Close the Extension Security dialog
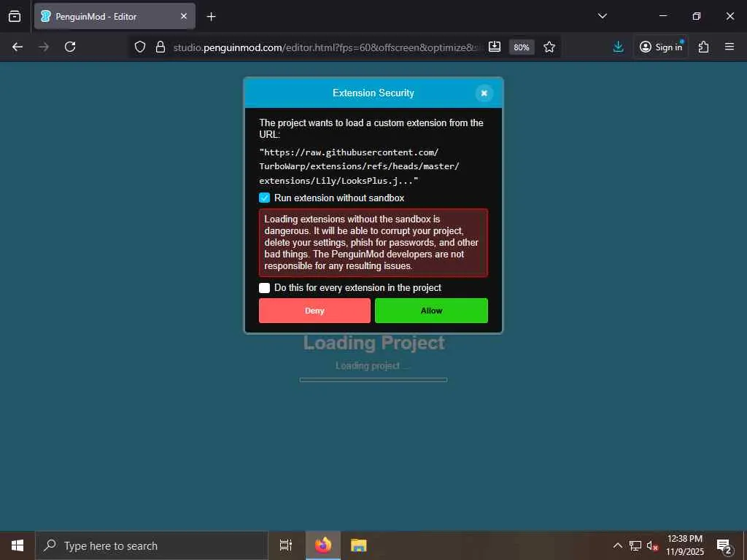This screenshot has height=560, width=747. click(x=484, y=93)
